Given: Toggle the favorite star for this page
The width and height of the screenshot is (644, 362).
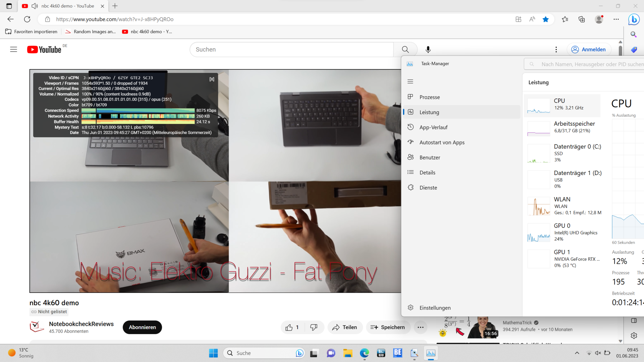Looking at the screenshot, I should tap(546, 19).
